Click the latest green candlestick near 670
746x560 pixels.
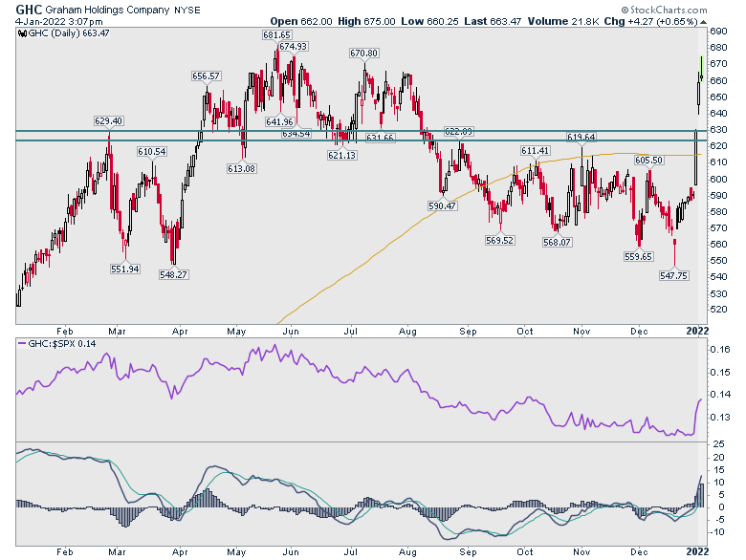pos(702,70)
